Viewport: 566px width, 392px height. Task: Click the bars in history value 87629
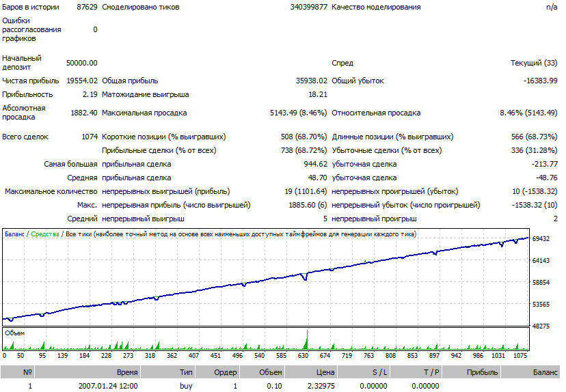(x=87, y=7)
